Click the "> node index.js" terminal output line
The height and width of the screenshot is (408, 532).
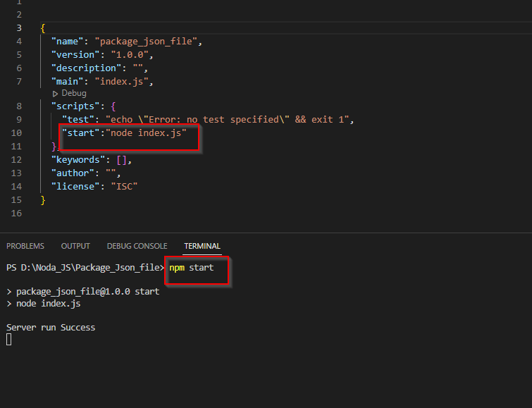point(44,304)
